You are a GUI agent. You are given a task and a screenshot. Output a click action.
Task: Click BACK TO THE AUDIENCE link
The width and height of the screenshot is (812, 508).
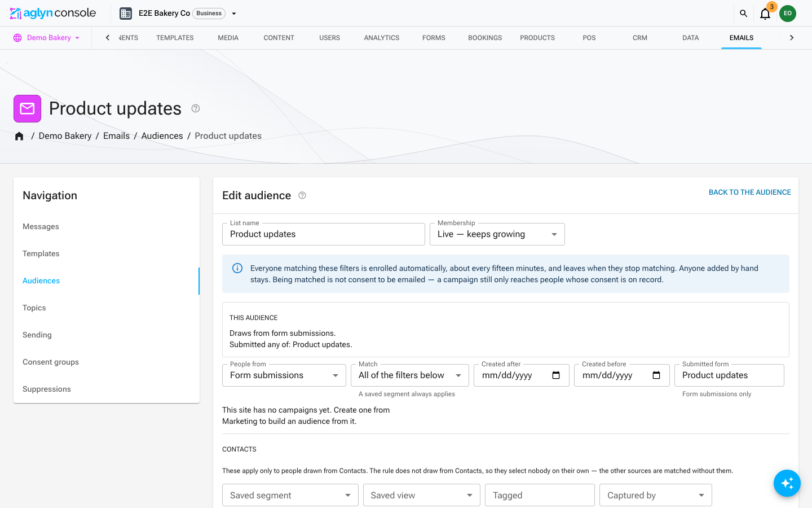point(750,192)
